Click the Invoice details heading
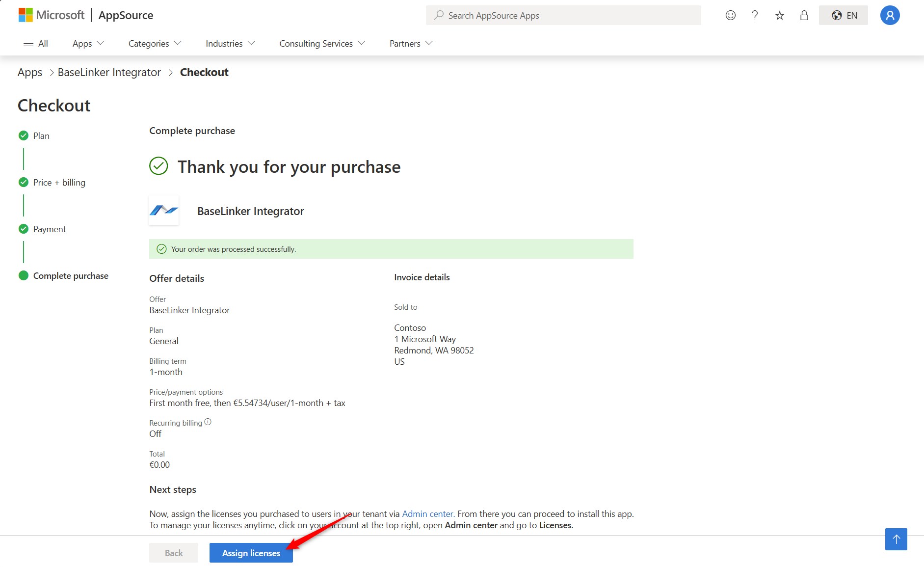This screenshot has width=924, height=567. [422, 277]
